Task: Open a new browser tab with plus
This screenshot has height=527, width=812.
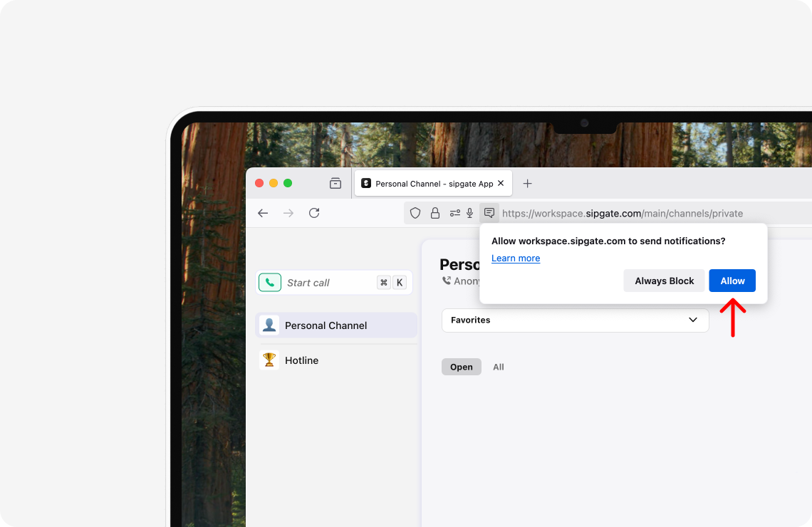Action: pos(527,183)
